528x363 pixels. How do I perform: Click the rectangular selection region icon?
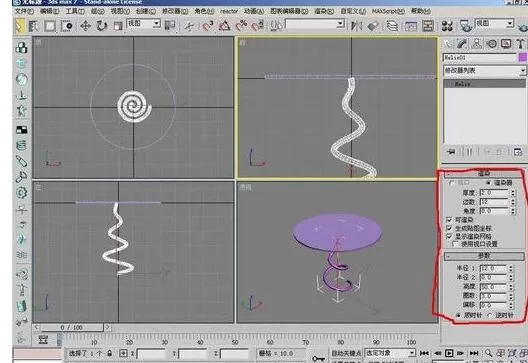pos(50,26)
